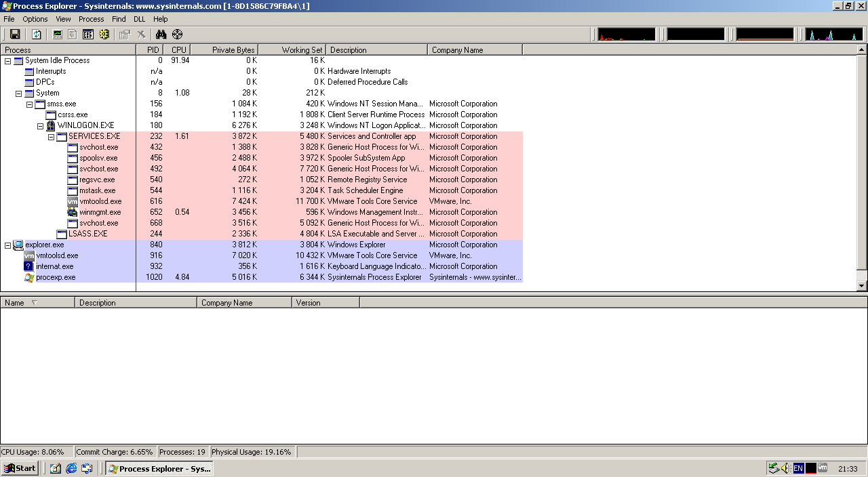868x477 pixels.
Task: Click the Process column header
Action: tap(68, 49)
